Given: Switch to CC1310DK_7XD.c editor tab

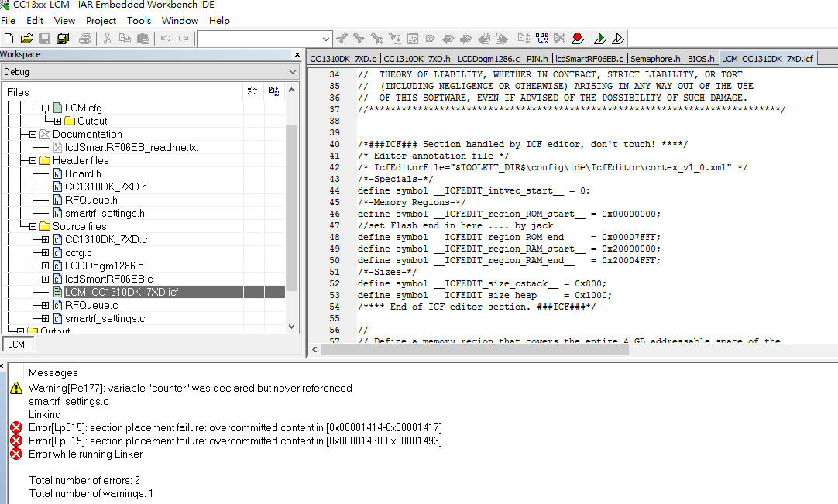Looking at the screenshot, I should click(342, 59).
